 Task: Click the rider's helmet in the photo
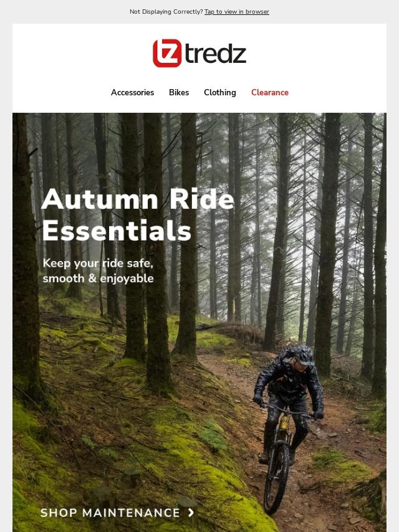coord(303,355)
